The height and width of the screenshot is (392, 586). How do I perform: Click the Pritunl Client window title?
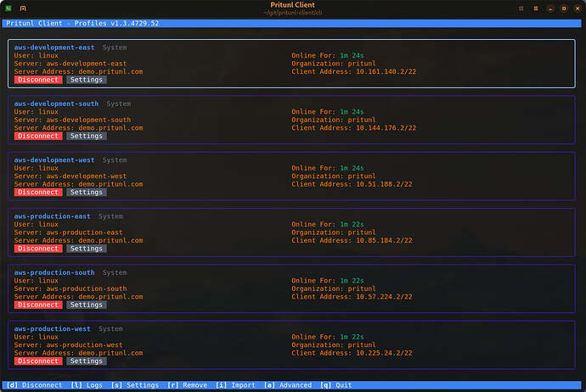pyautogui.click(x=293, y=5)
